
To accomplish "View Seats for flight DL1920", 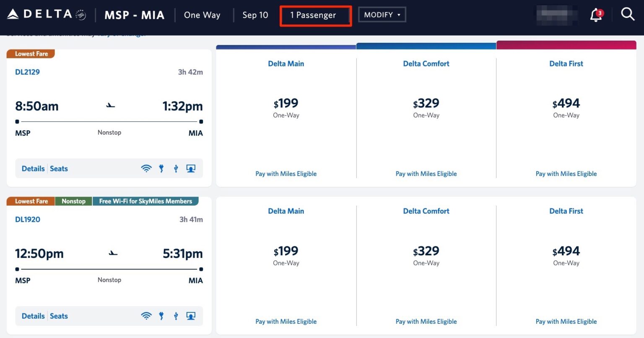I will coord(59,316).
